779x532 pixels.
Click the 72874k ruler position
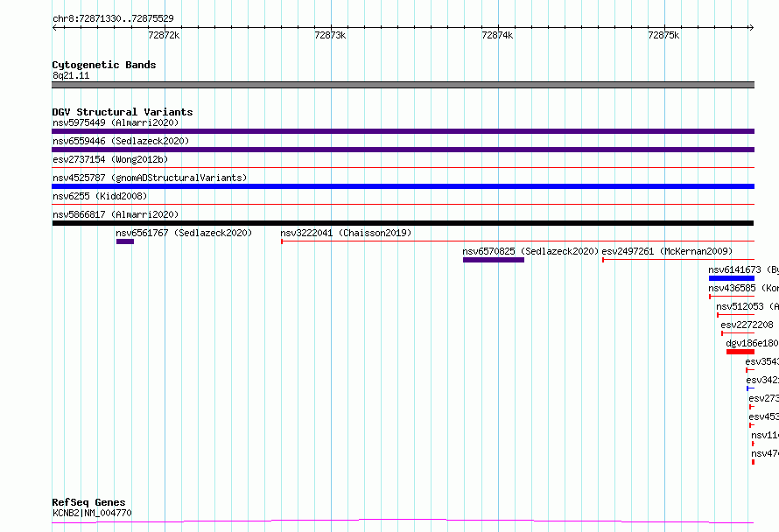[x=497, y=35]
